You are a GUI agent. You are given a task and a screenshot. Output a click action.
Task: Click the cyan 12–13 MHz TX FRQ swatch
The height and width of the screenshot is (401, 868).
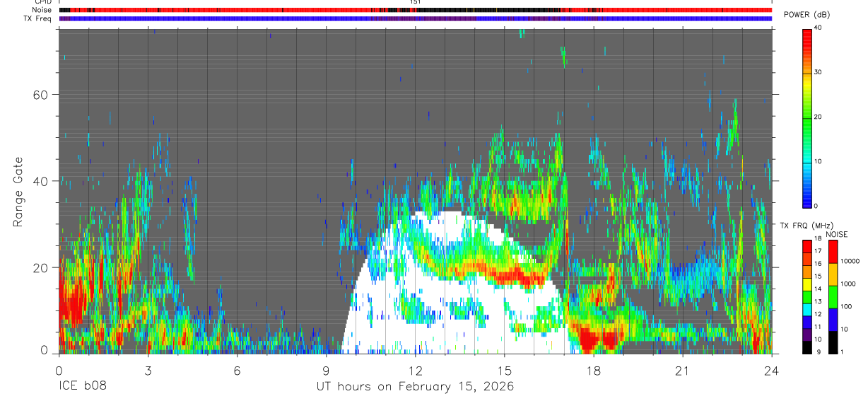coord(807,309)
